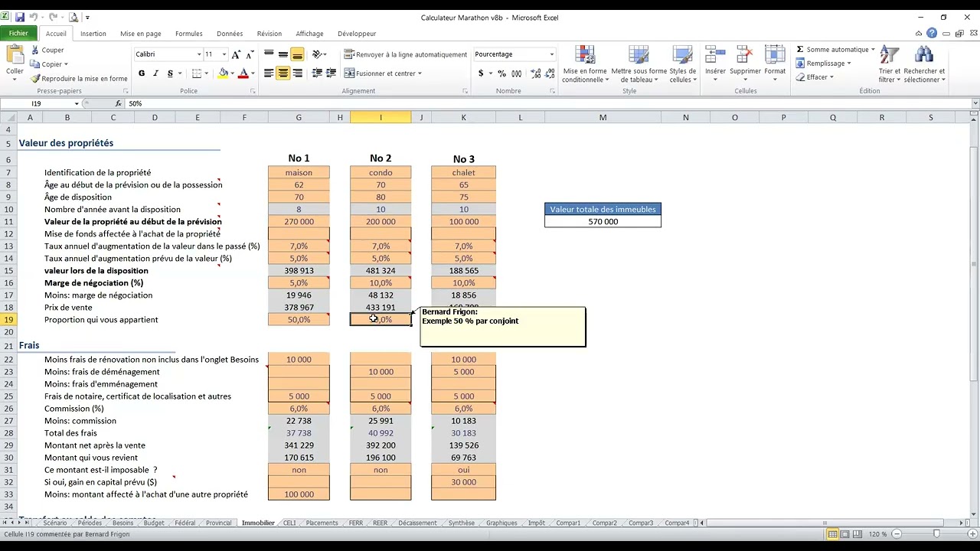Click the font color A icon
The height and width of the screenshot is (551, 980).
(x=243, y=73)
